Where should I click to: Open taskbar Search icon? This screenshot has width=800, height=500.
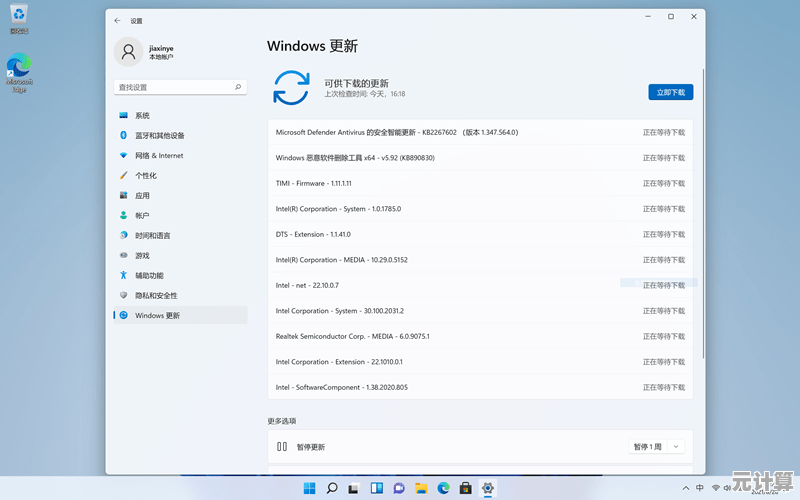click(x=332, y=488)
